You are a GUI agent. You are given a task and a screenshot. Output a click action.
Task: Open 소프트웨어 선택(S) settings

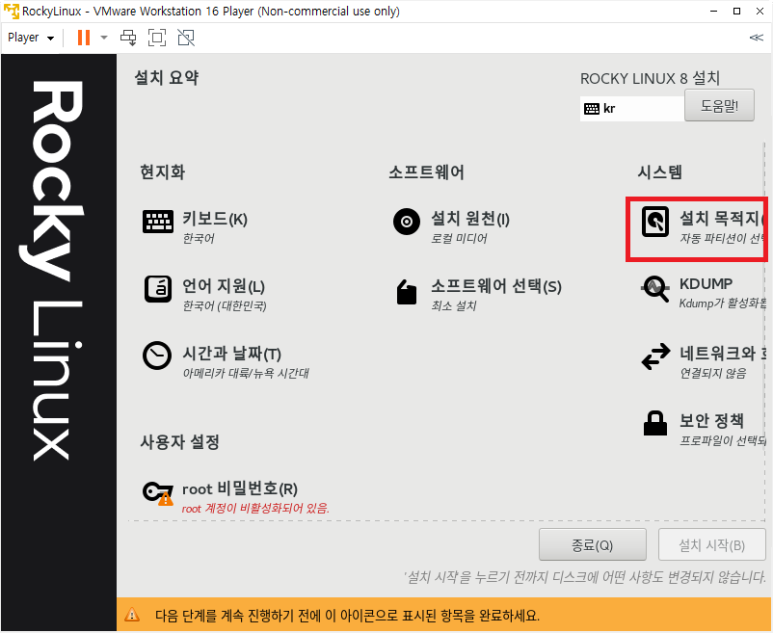[496, 286]
